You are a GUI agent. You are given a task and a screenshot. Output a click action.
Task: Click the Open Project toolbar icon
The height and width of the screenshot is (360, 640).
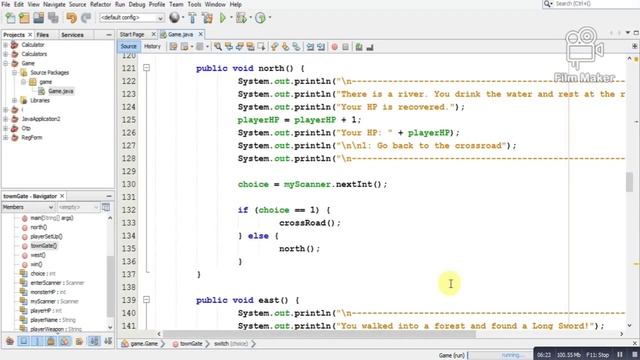(x=39, y=18)
